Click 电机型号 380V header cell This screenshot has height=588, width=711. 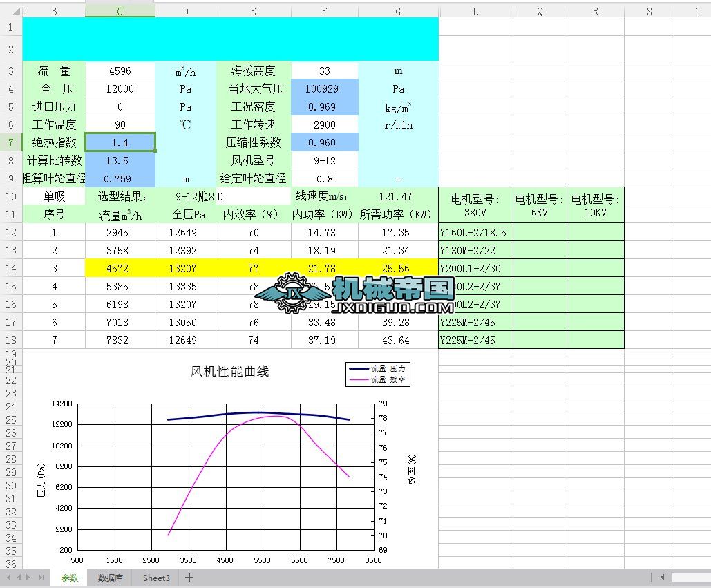tap(475, 205)
